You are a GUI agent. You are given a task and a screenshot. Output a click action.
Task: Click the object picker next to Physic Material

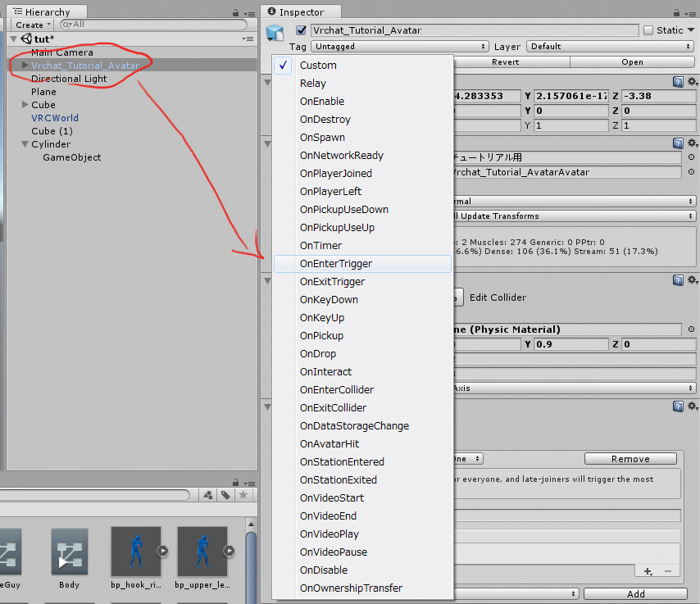[x=691, y=329]
